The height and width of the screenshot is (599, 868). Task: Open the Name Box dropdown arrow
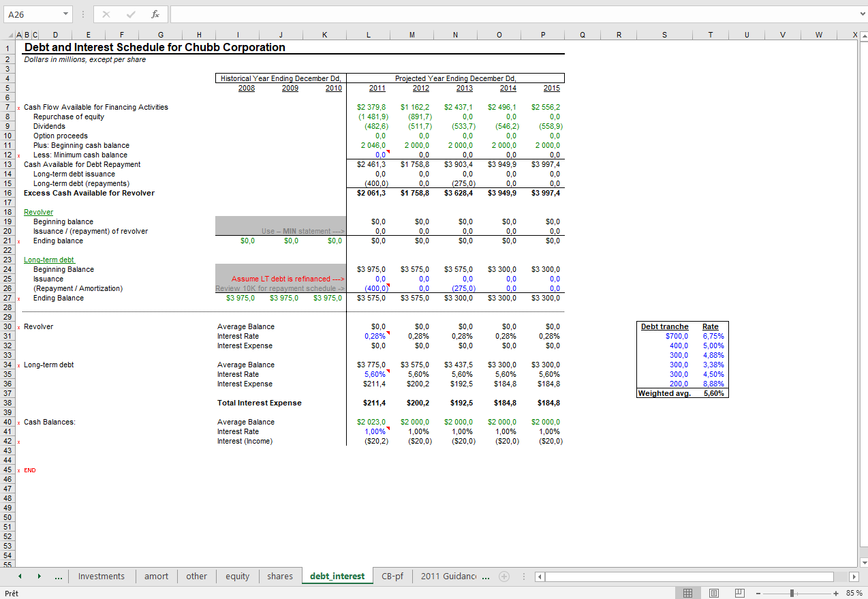65,14
